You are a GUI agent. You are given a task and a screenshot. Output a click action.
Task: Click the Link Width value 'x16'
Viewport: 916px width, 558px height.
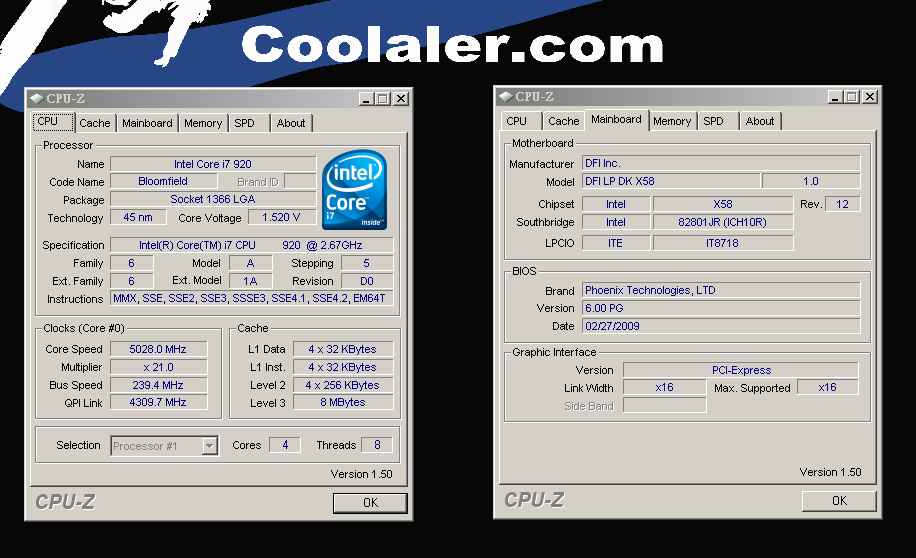point(664,387)
